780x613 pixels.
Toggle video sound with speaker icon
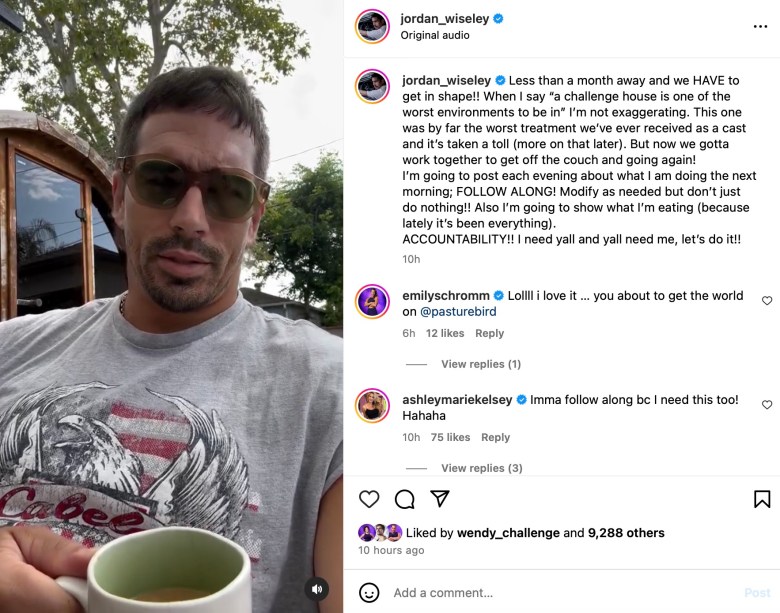click(x=316, y=590)
